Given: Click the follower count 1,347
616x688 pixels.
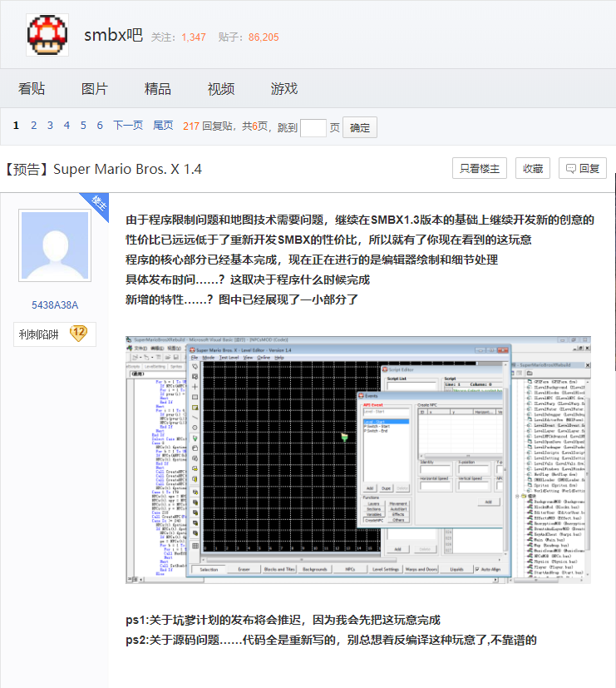Looking at the screenshot, I should pos(194,37).
